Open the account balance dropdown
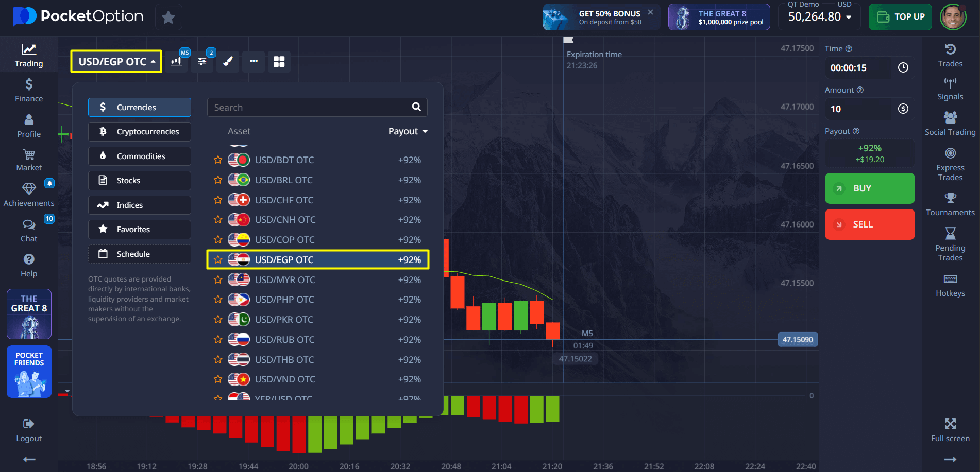 pos(820,17)
